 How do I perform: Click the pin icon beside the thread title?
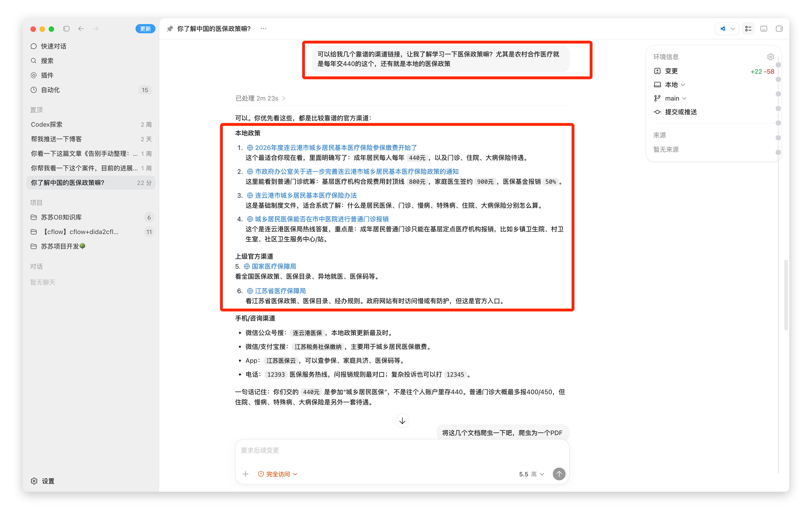[170, 29]
